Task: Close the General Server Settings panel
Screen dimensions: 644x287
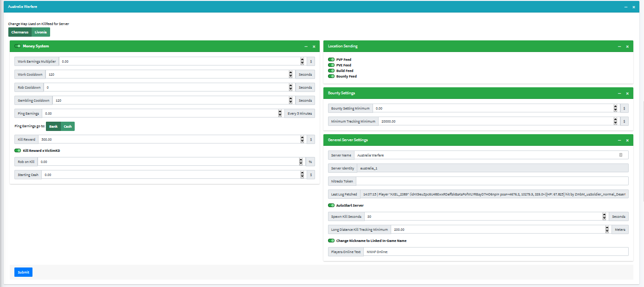Action: coord(627,140)
